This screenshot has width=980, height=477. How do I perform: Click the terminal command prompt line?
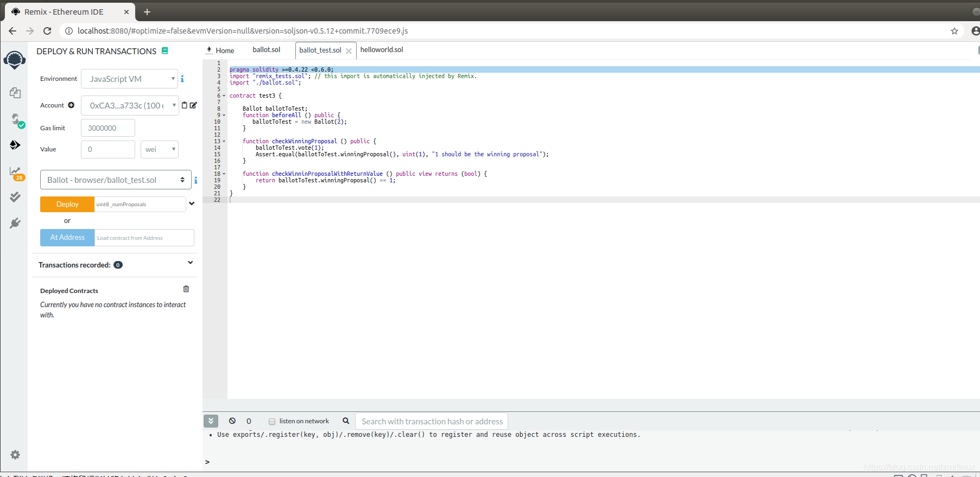point(592,462)
